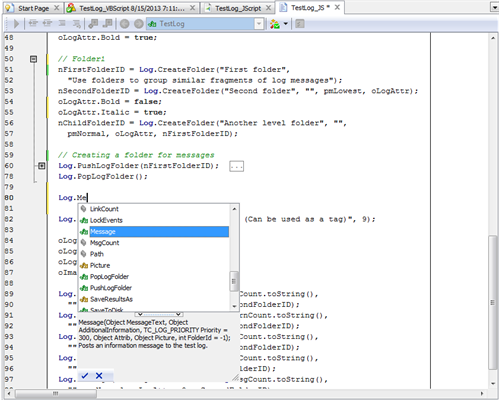Click the method icon beside SaveResultsAs
Viewport: 499px width, 400px height.
84,299
